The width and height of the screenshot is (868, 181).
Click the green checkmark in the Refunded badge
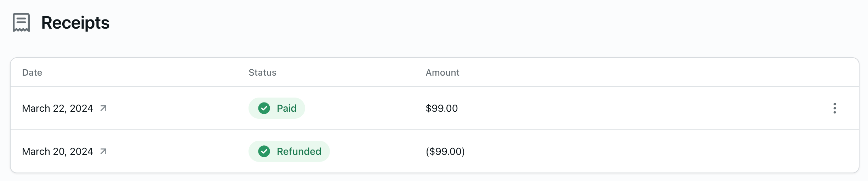pos(264,151)
